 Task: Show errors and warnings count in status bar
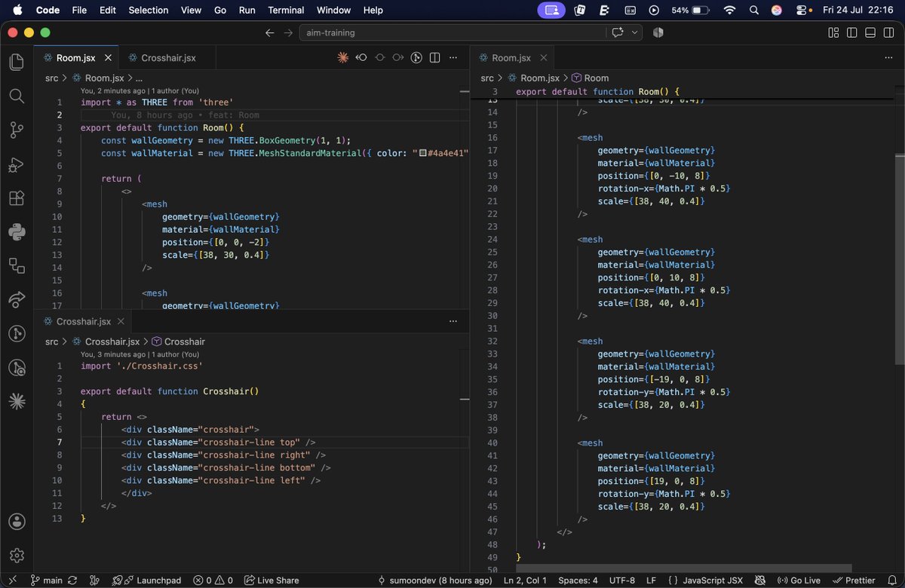tap(213, 580)
